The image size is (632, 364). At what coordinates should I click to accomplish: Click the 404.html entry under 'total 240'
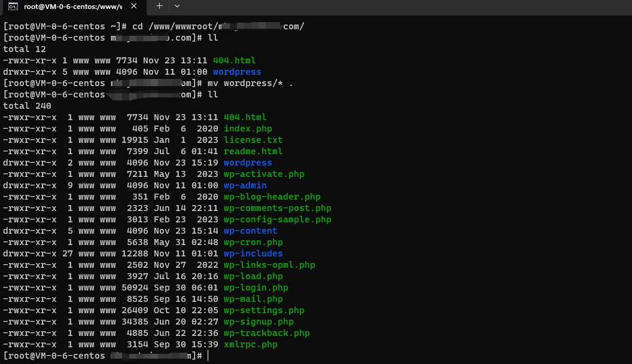click(x=245, y=117)
